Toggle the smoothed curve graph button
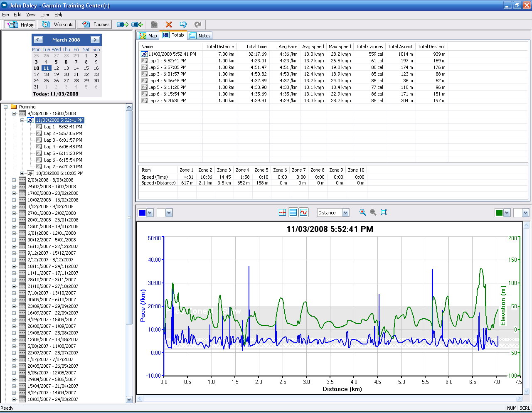Viewport: 532px width, 413px height. click(x=304, y=213)
